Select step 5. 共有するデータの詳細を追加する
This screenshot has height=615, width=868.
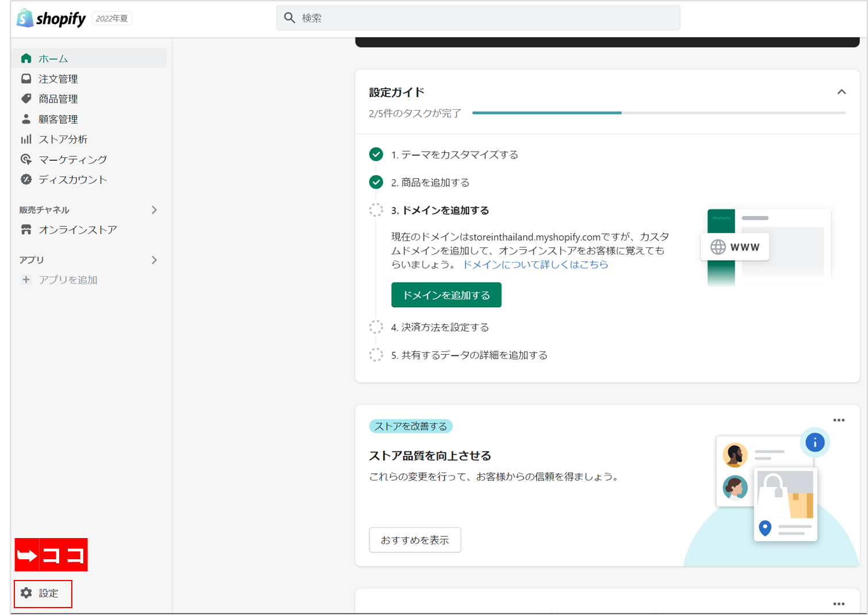[x=469, y=355]
